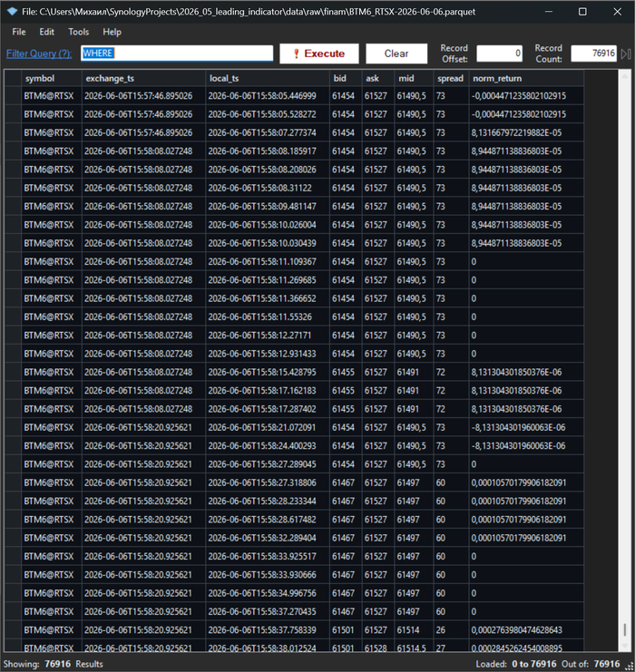Sort by the ask column header
Screen dimensions: 635x672
tap(378, 78)
